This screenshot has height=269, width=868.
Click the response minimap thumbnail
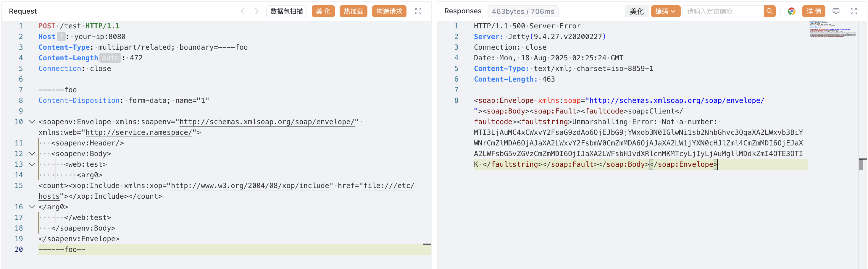pos(832,29)
